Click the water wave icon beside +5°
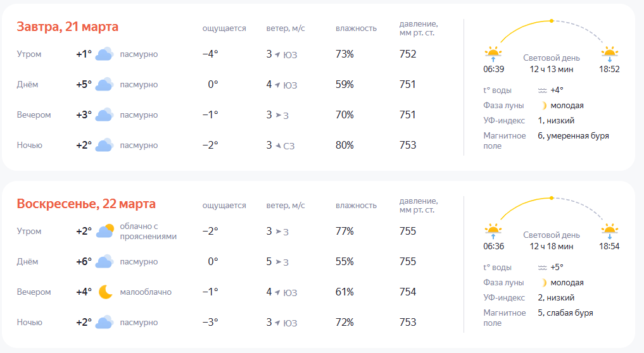The width and height of the screenshot is (644, 353). pos(542,267)
